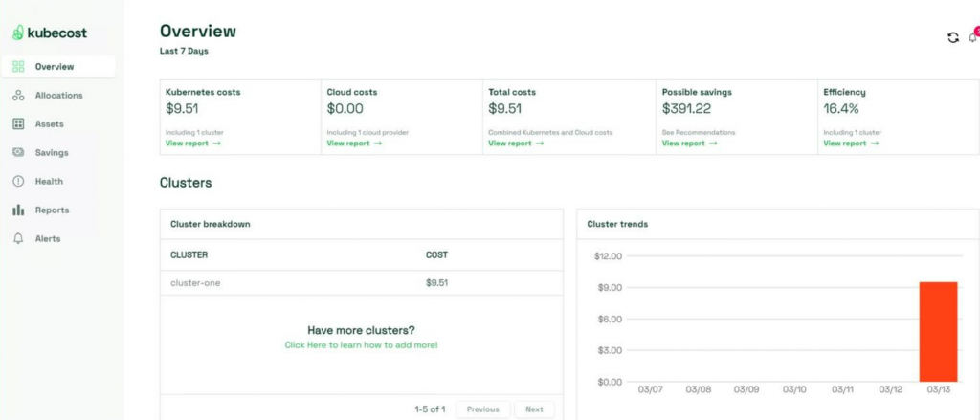980x420 pixels.
Task: Click the 'Cluster trends' panel title
Action: [617, 224]
